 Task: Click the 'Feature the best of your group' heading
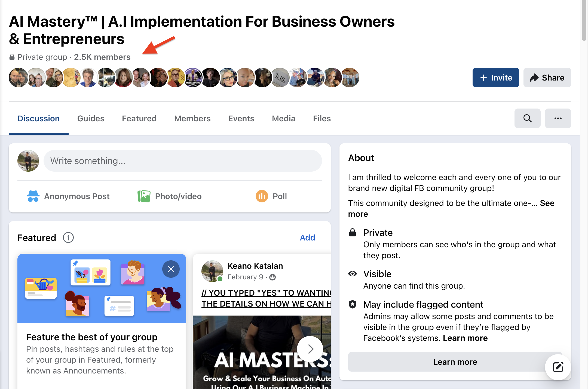click(x=92, y=337)
